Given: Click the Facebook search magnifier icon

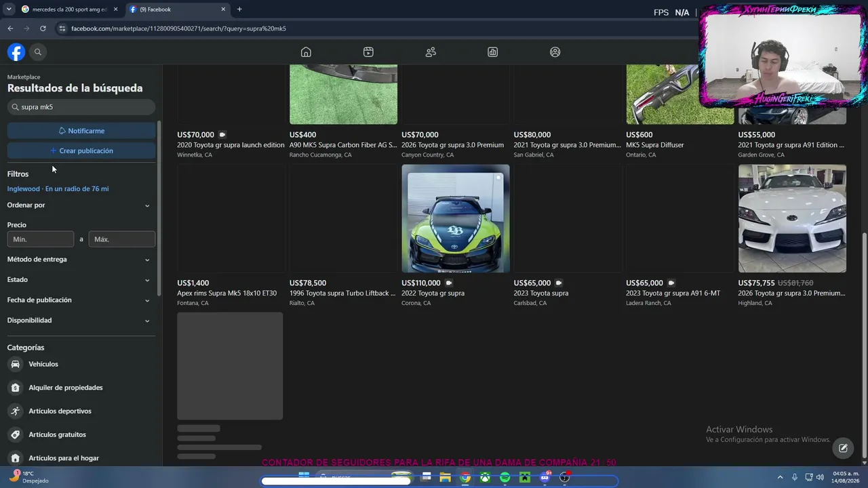Looking at the screenshot, I should (x=38, y=52).
